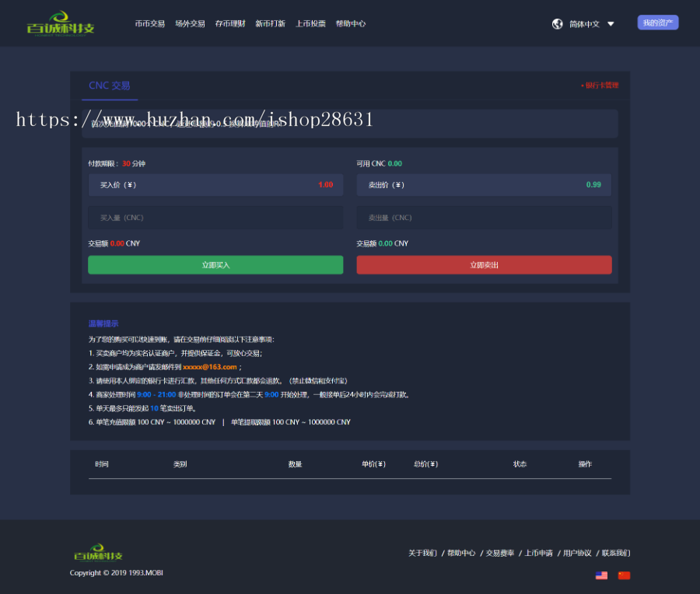Select the China flag icon
This screenshot has width=700, height=594.
coord(624,575)
